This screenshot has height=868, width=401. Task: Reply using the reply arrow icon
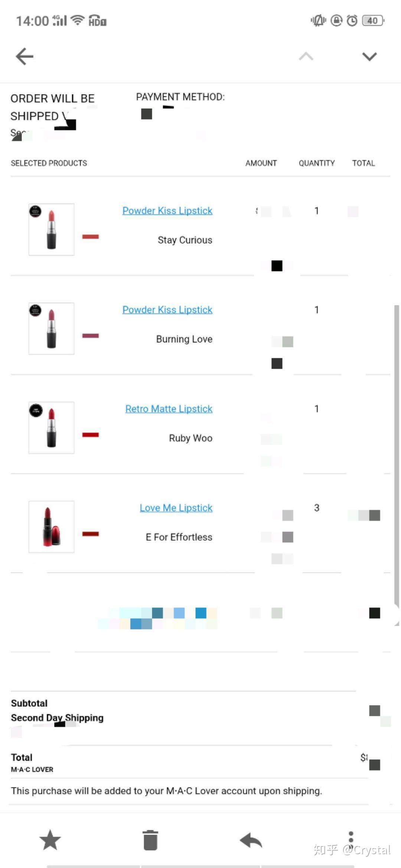point(251,840)
